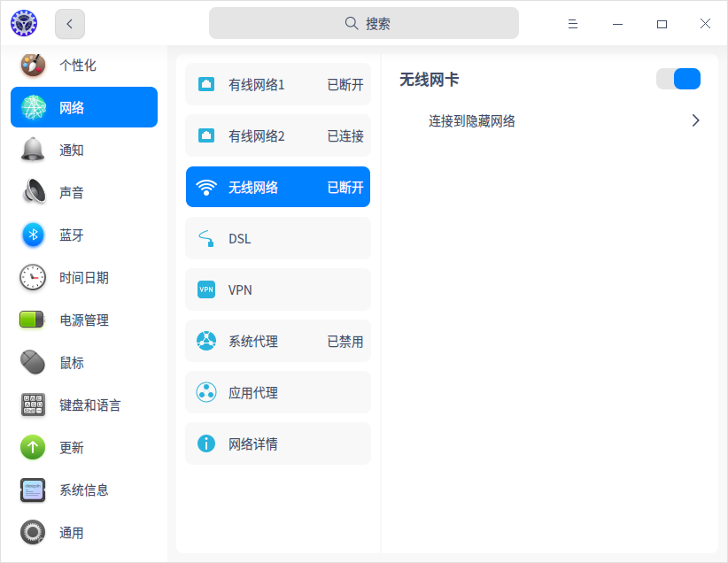Screen dimensions: 728x563
Task: Click the Wi-Fi wireless network icon
Action: coord(206,187)
